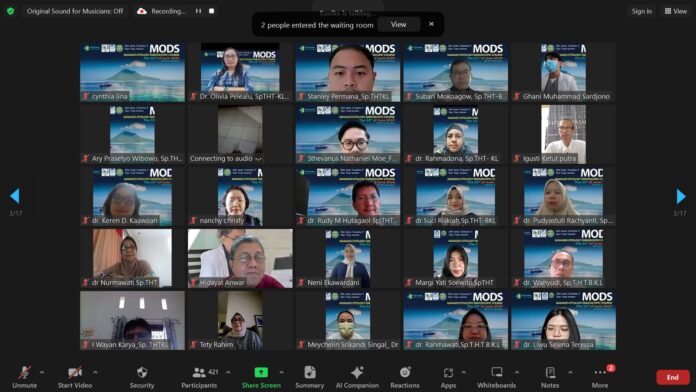Select Sthevanus Nathaniel's video tile

pyautogui.click(x=348, y=134)
